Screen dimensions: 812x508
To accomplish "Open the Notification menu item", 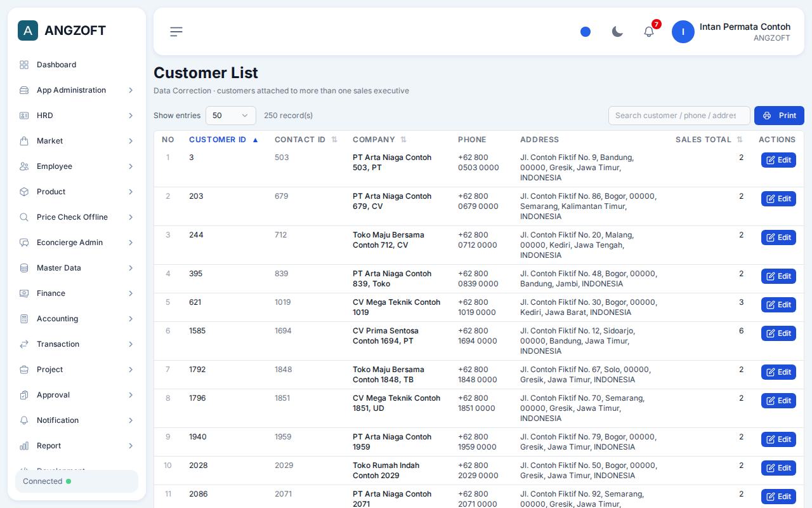I will tap(77, 420).
